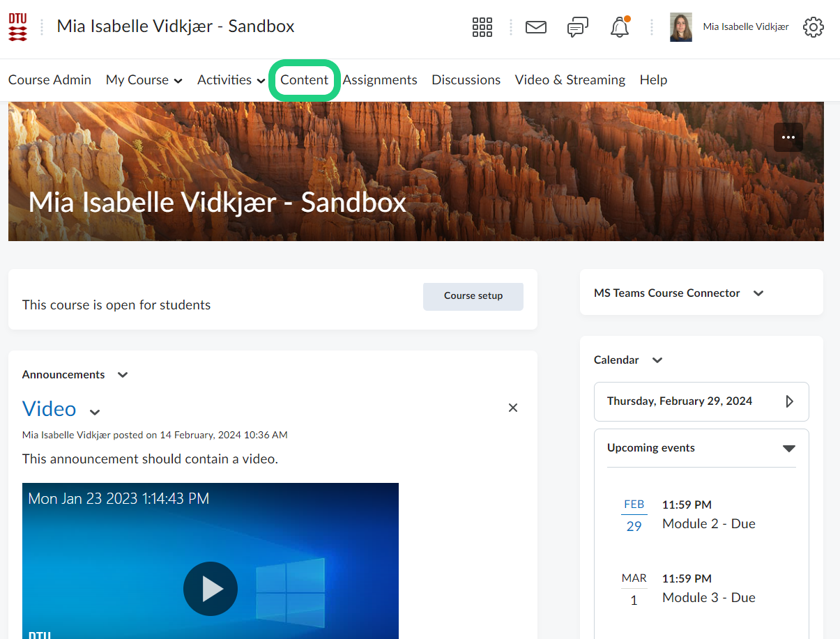
Task: Open the admin tools gear icon
Action: (813, 27)
